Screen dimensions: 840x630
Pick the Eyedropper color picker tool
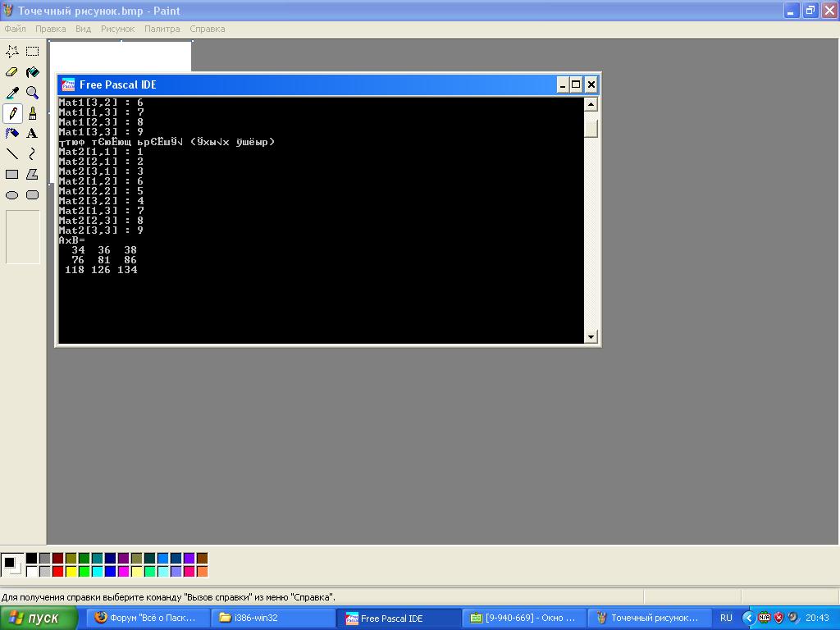point(12,93)
